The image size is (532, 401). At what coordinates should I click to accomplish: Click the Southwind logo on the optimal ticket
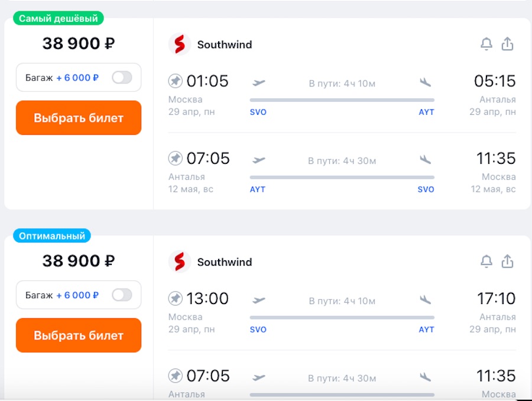pyautogui.click(x=180, y=262)
